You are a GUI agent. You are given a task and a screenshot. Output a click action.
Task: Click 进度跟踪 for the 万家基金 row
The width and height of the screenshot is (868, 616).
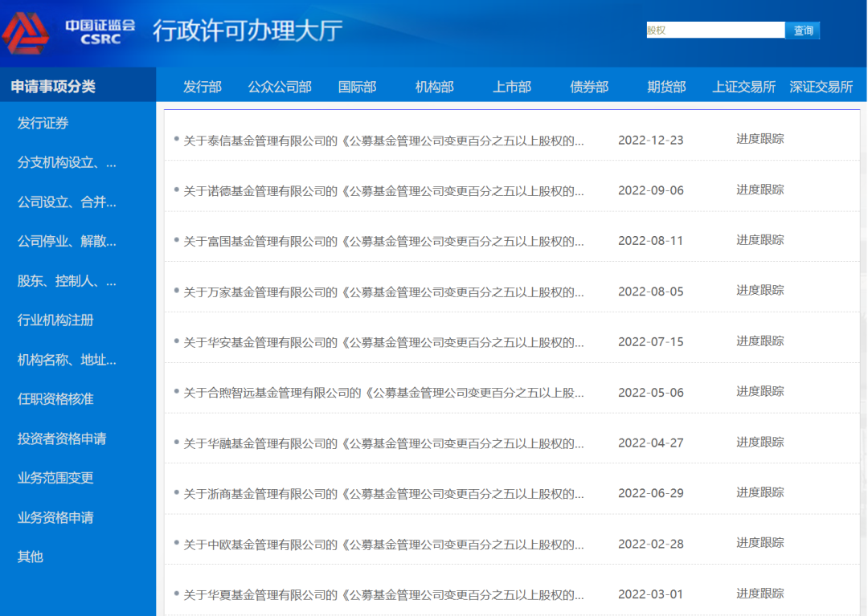[760, 290]
